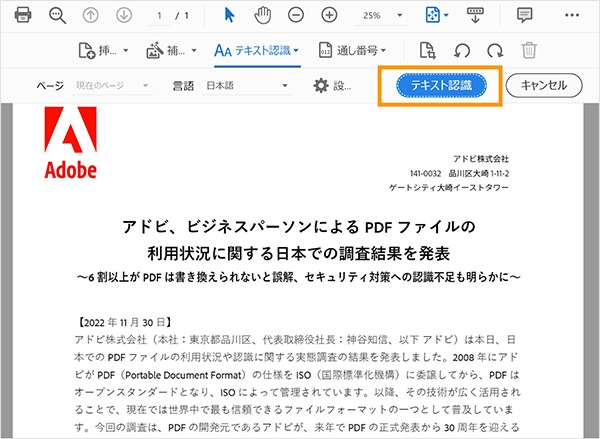Click the date 【2022 年 11 月 30 日】
The width and height of the screenshot is (600, 439).
(x=123, y=322)
